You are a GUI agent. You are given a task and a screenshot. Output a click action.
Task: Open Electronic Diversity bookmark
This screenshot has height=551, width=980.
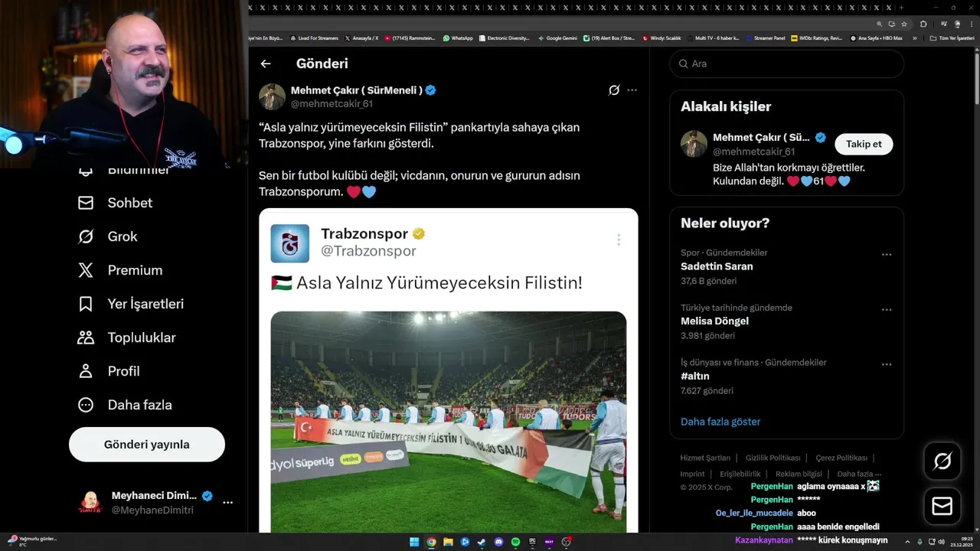tap(505, 37)
